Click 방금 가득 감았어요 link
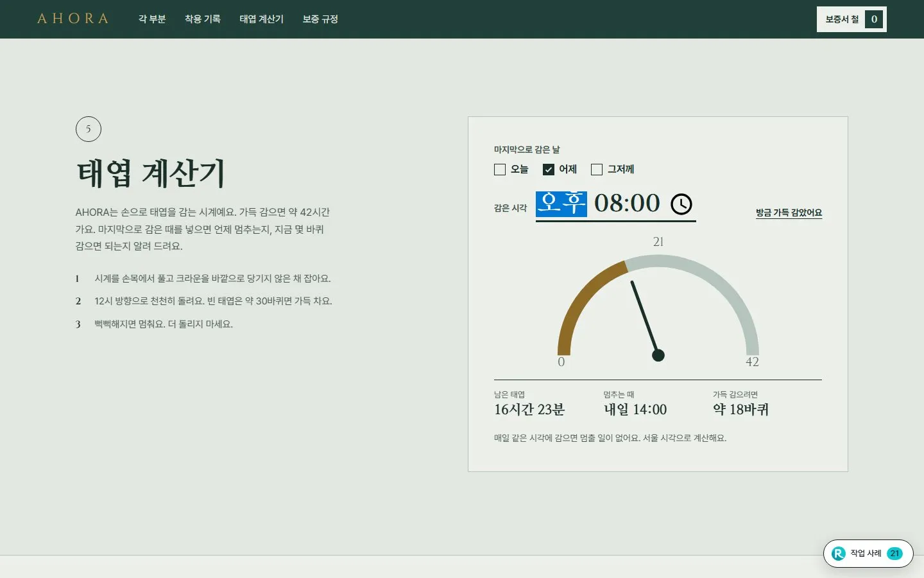 [789, 213]
